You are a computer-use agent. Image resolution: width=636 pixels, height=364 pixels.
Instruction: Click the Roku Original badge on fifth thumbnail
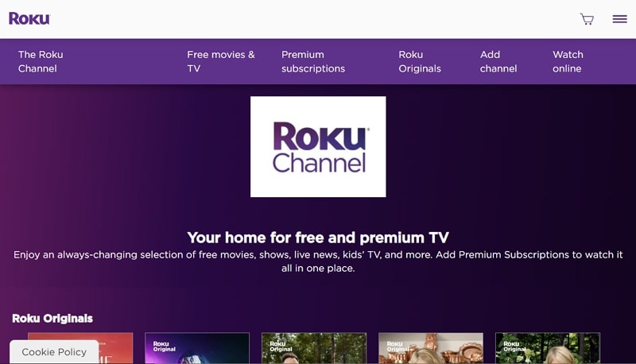click(514, 347)
